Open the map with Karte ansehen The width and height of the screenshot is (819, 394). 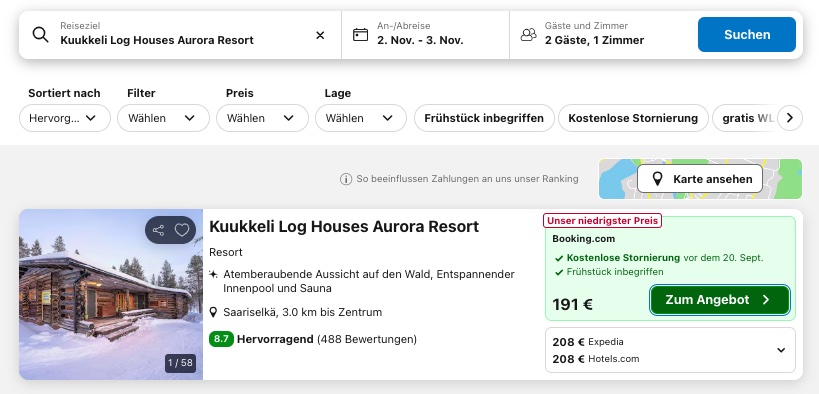pos(700,179)
